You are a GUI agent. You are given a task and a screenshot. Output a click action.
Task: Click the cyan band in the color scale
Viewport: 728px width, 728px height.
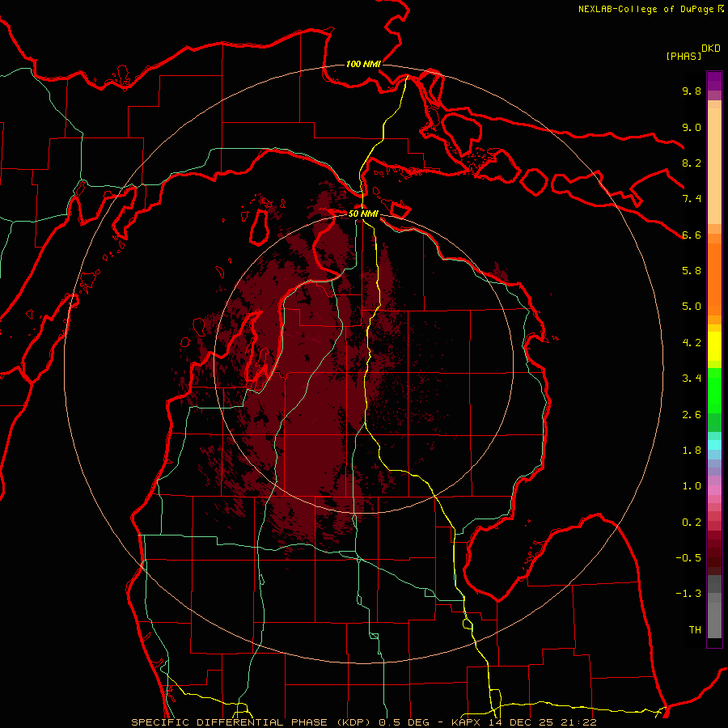coord(714,445)
